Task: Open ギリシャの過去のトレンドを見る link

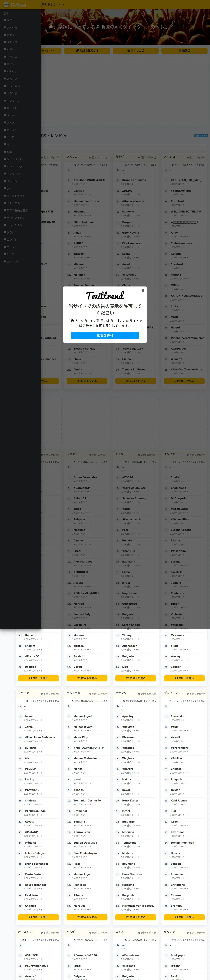Action: (188, 940)
